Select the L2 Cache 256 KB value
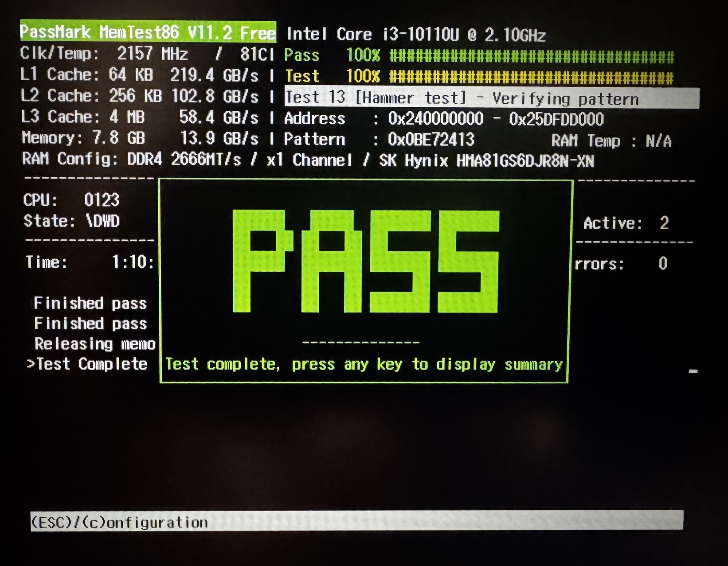728x566 pixels. coord(135,95)
